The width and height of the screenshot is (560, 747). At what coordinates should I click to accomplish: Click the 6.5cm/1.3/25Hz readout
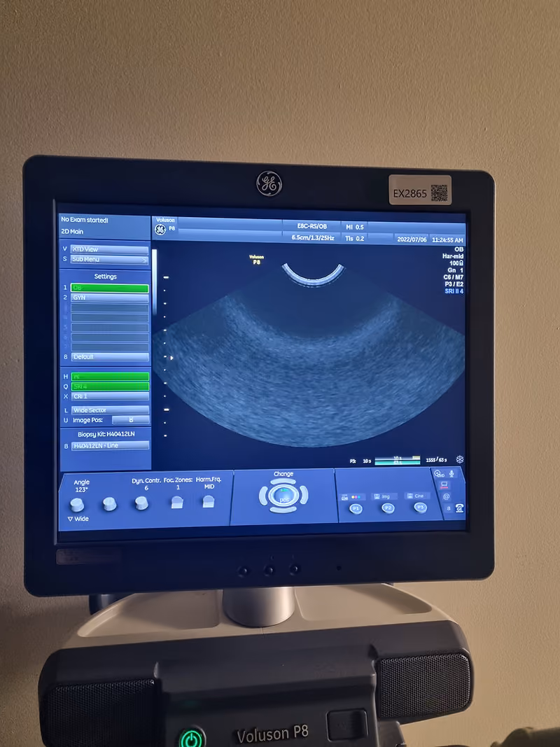click(313, 237)
